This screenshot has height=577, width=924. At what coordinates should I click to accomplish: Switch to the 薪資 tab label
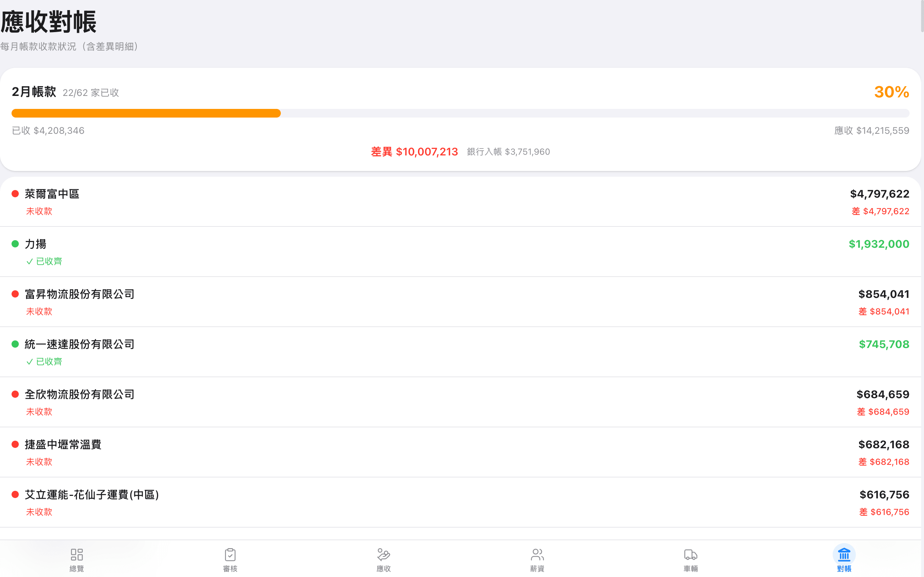click(537, 569)
